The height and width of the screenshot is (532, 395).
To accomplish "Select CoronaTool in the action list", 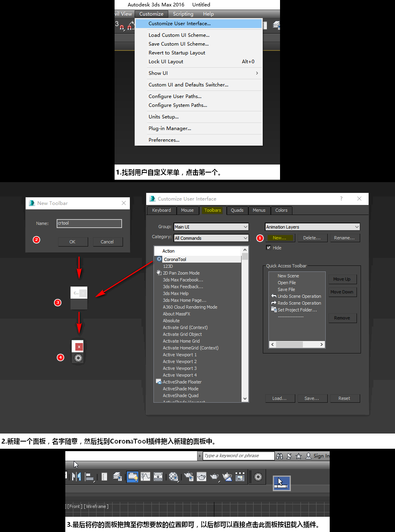I will 198,259.
